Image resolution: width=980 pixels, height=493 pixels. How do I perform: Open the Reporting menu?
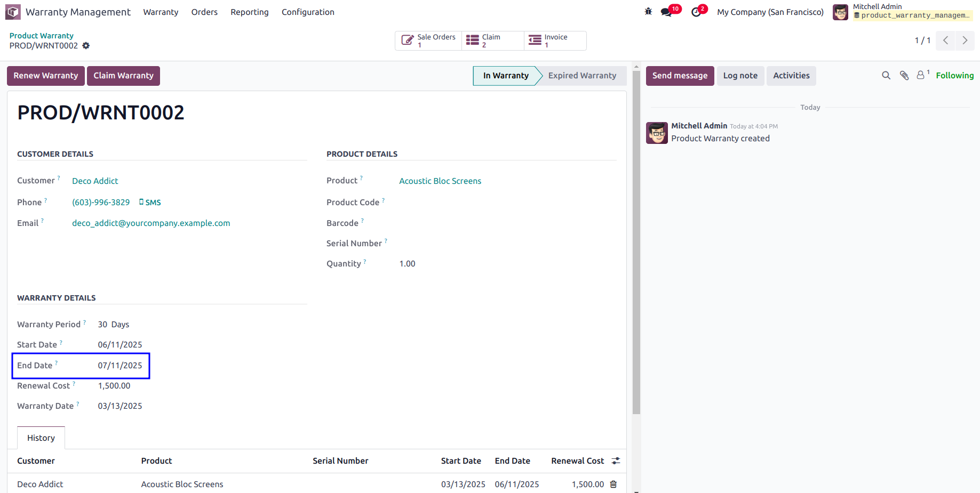tap(250, 12)
